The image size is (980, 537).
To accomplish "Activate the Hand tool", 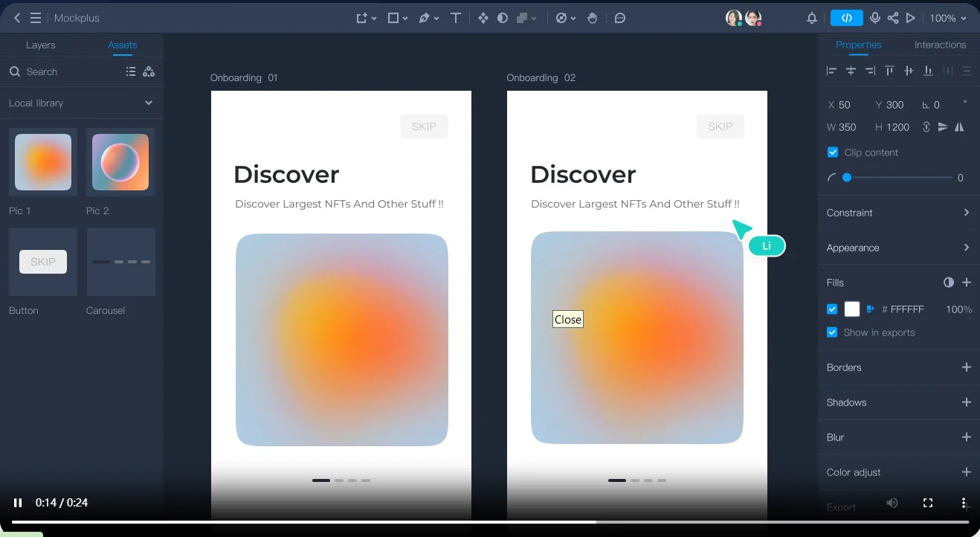I will (592, 18).
